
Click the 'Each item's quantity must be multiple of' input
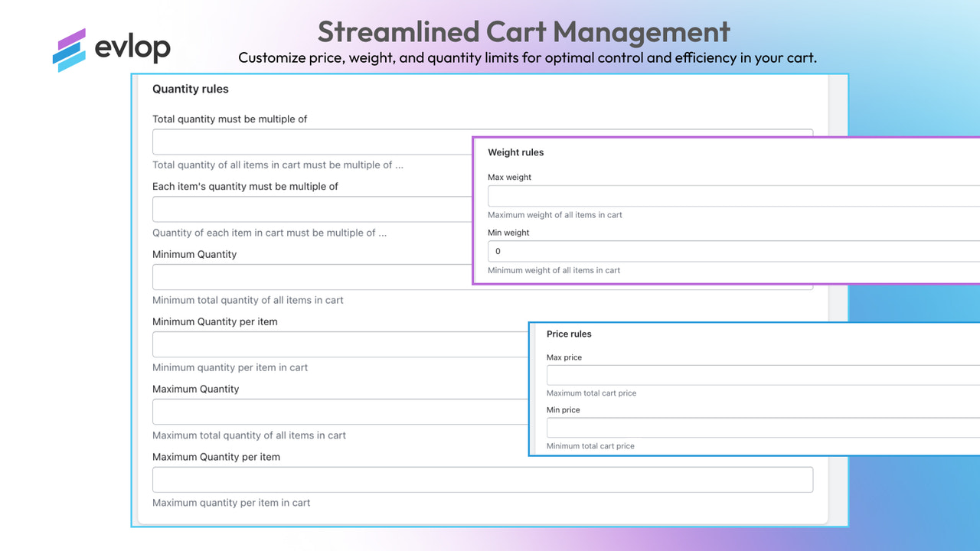click(x=306, y=209)
